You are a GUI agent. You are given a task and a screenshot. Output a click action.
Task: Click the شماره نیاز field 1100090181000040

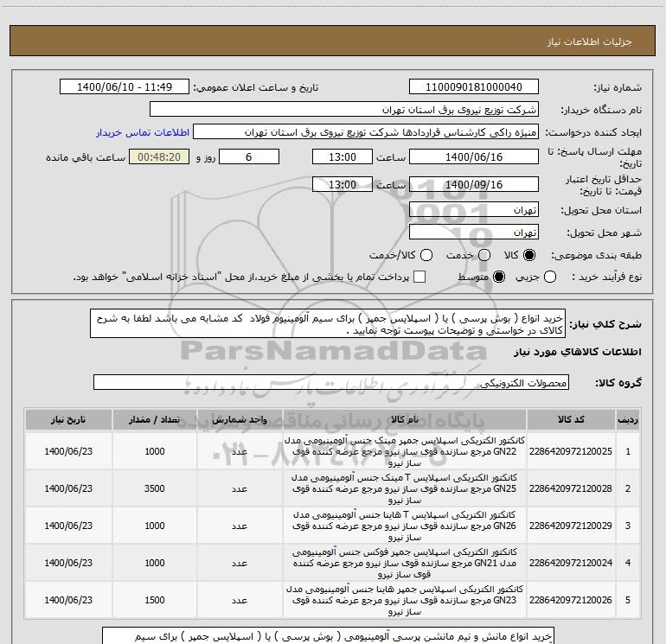tap(474, 86)
